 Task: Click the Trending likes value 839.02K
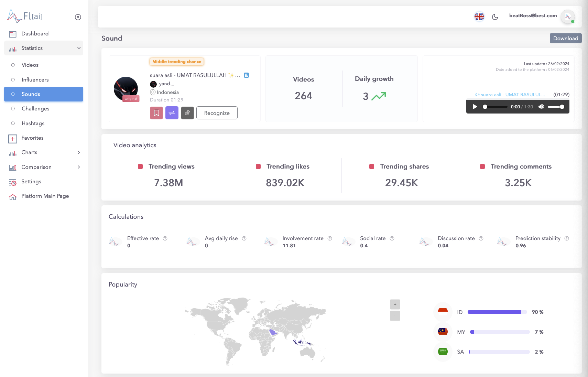(x=285, y=183)
